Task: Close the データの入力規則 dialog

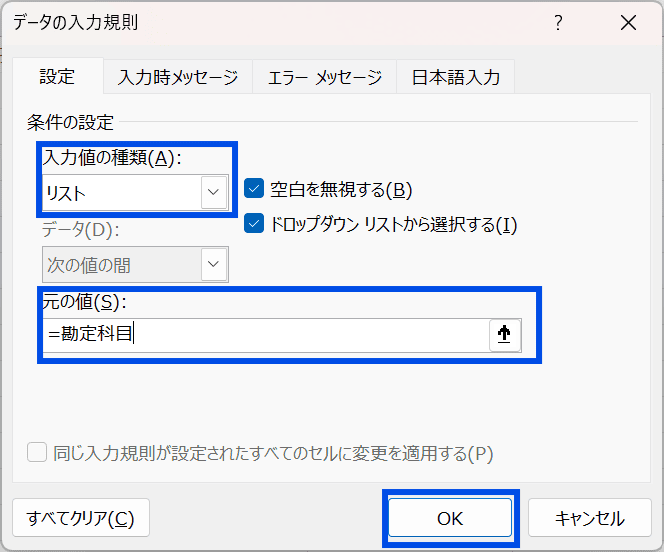Action: click(x=628, y=22)
